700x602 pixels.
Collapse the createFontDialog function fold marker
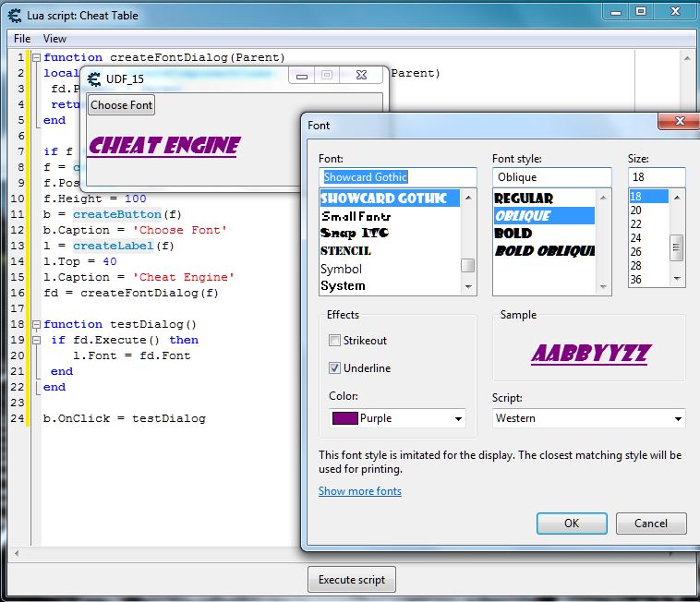pyautogui.click(x=37, y=57)
